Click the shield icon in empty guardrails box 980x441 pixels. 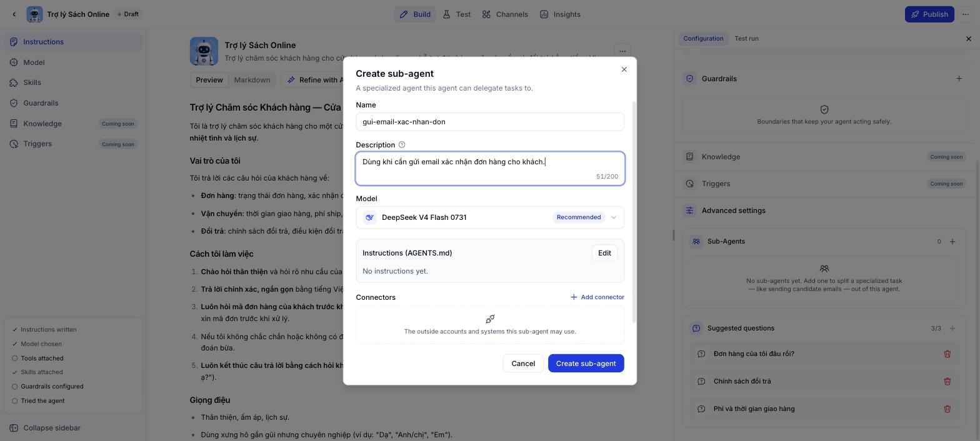(824, 109)
